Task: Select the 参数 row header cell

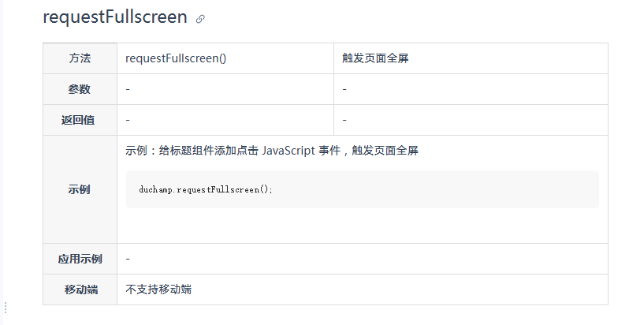Action: pos(80,89)
